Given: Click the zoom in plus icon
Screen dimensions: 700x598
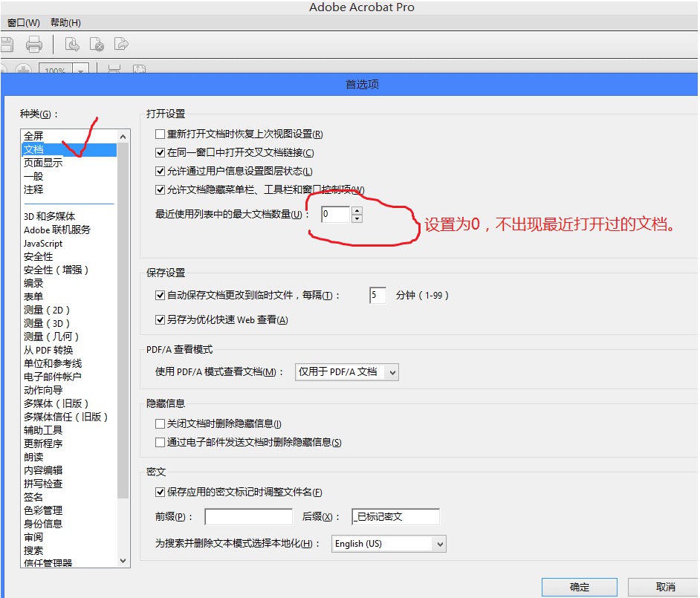Looking at the screenshot, I should [x=23, y=69].
